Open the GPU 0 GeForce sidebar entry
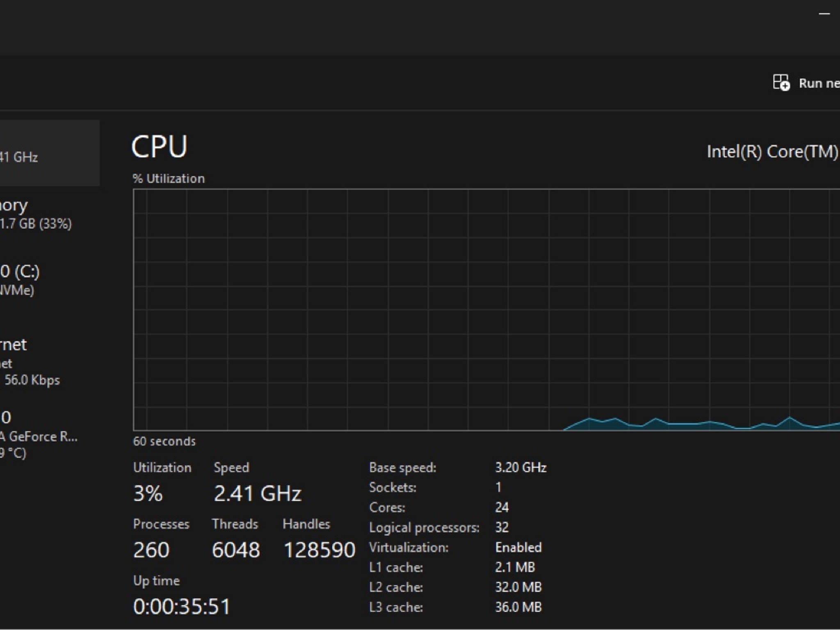 tap(50, 435)
